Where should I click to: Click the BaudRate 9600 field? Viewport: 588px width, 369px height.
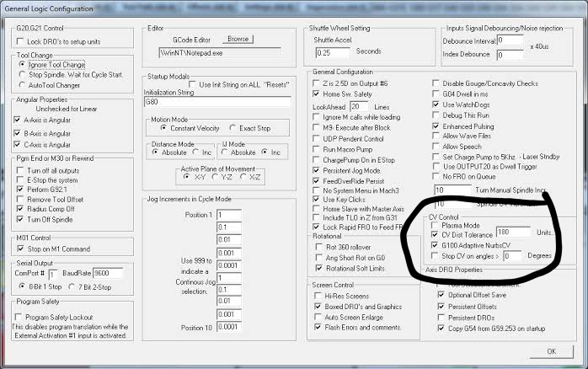tap(108, 273)
